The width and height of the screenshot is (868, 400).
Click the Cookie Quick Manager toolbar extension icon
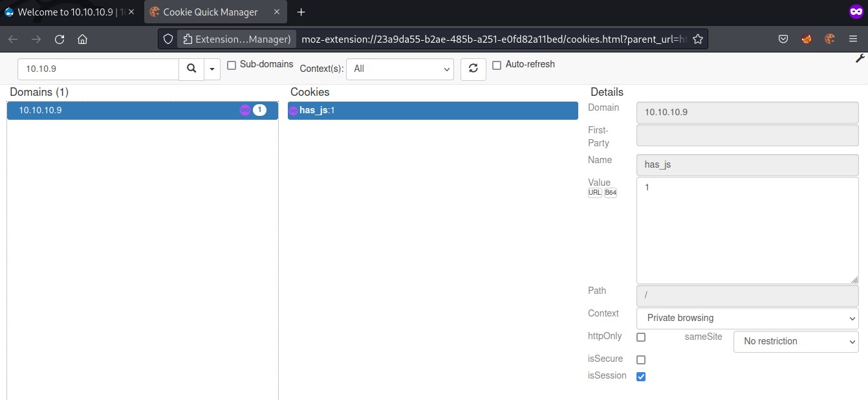coord(829,39)
